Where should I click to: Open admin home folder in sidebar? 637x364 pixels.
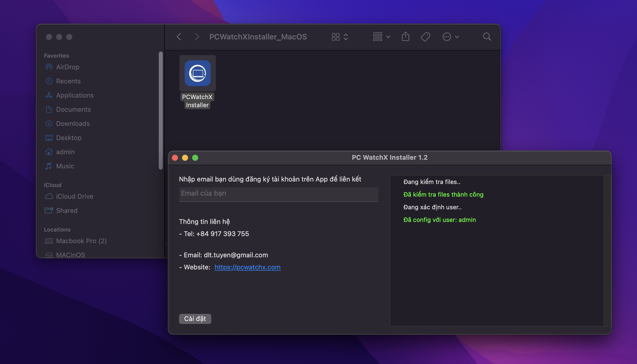[65, 152]
